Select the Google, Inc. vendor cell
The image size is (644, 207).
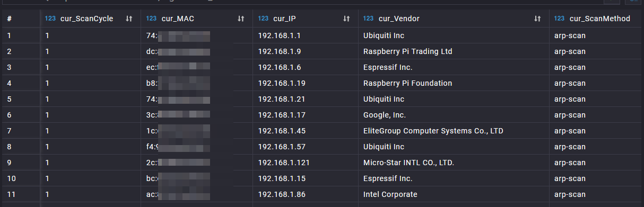coord(454,115)
